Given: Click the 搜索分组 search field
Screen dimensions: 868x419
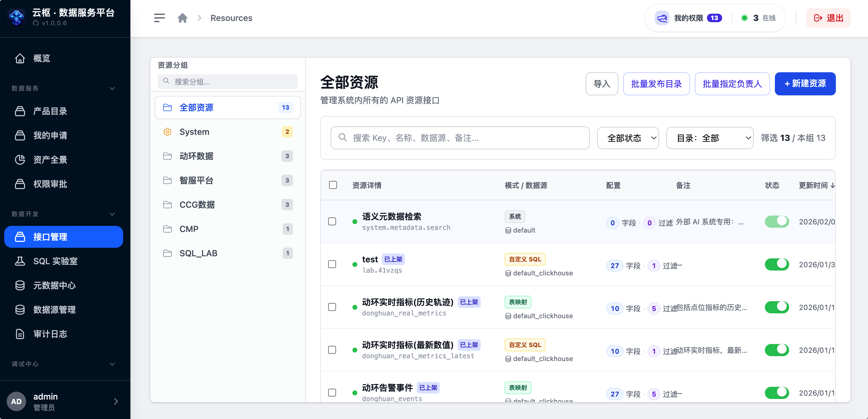Looking at the screenshot, I should click(x=228, y=82).
